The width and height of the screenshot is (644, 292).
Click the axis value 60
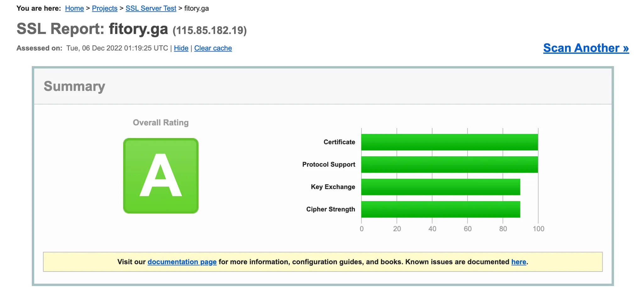point(468,229)
